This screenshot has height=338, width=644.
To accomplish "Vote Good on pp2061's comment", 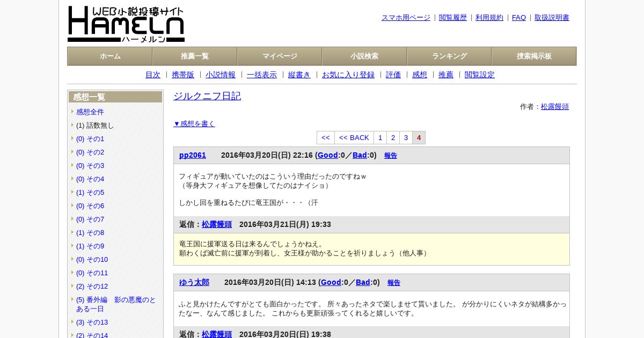I will point(328,155).
